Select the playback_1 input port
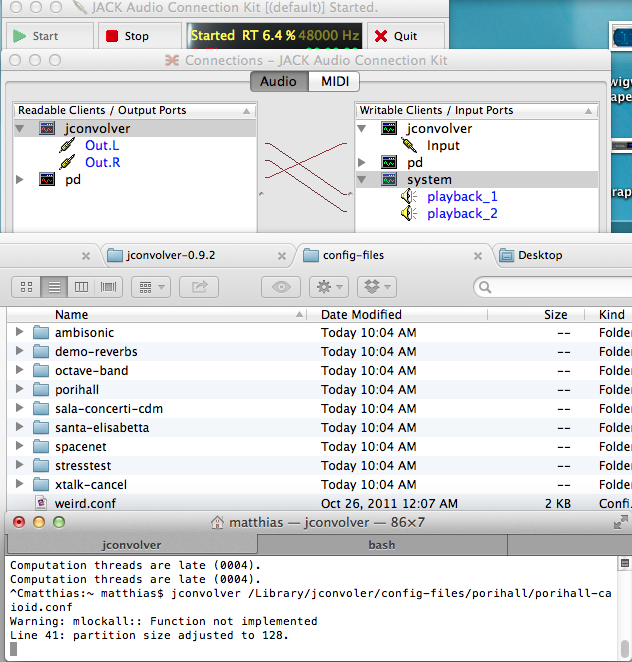The height and width of the screenshot is (662, 632). [462, 197]
